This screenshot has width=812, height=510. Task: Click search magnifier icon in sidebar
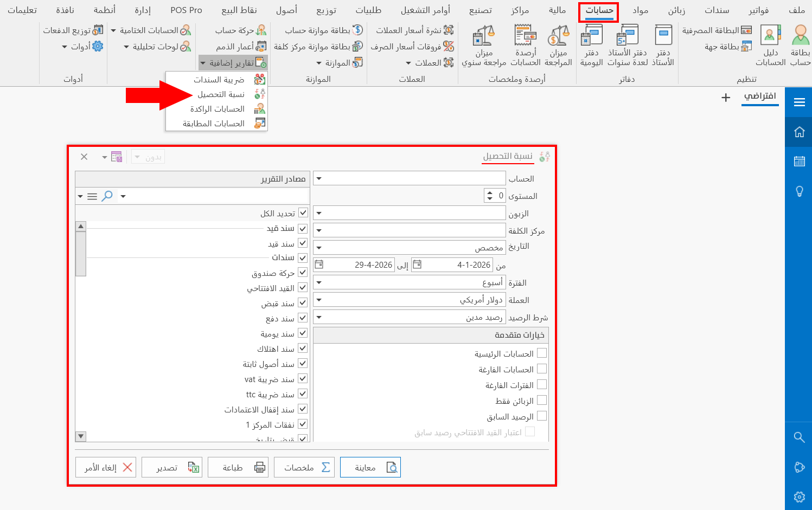[799, 437]
